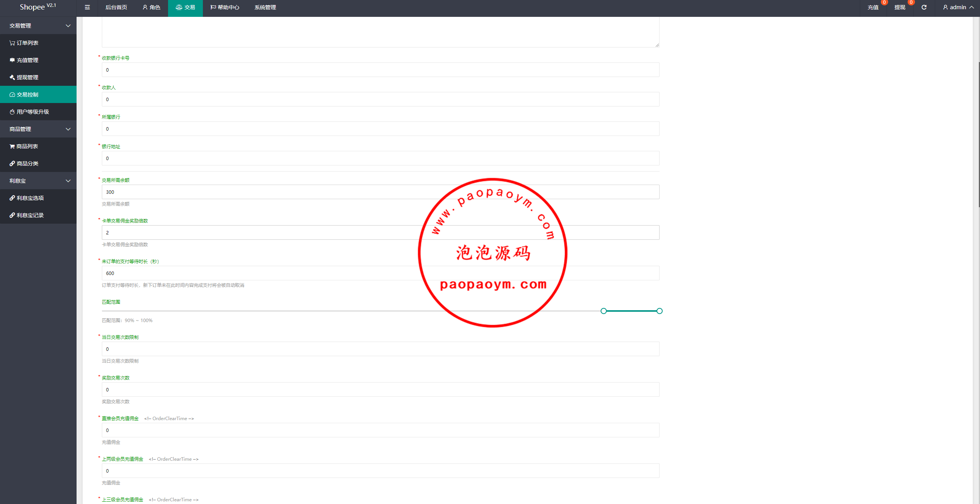The height and width of the screenshot is (504, 980).
Task: Click the 交易所需余额 input field
Action: tap(380, 192)
